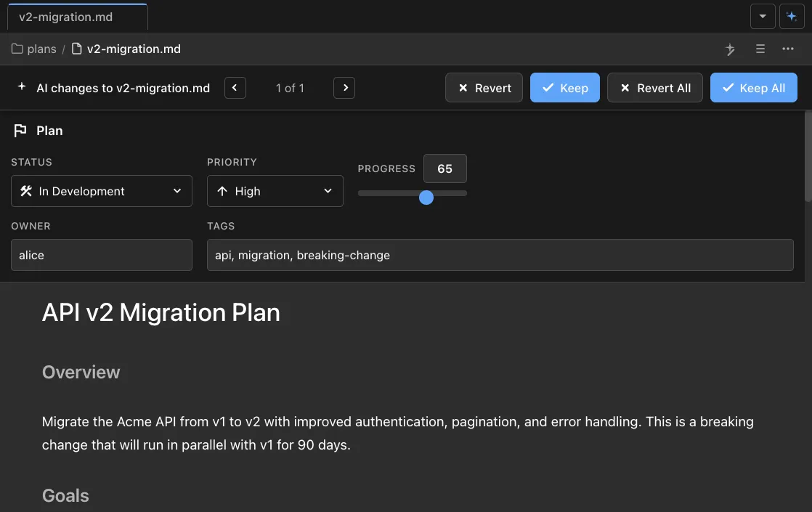Click the flag icon beside Plan heading
Viewport: 812px width, 512px height.
click(20, 130)
